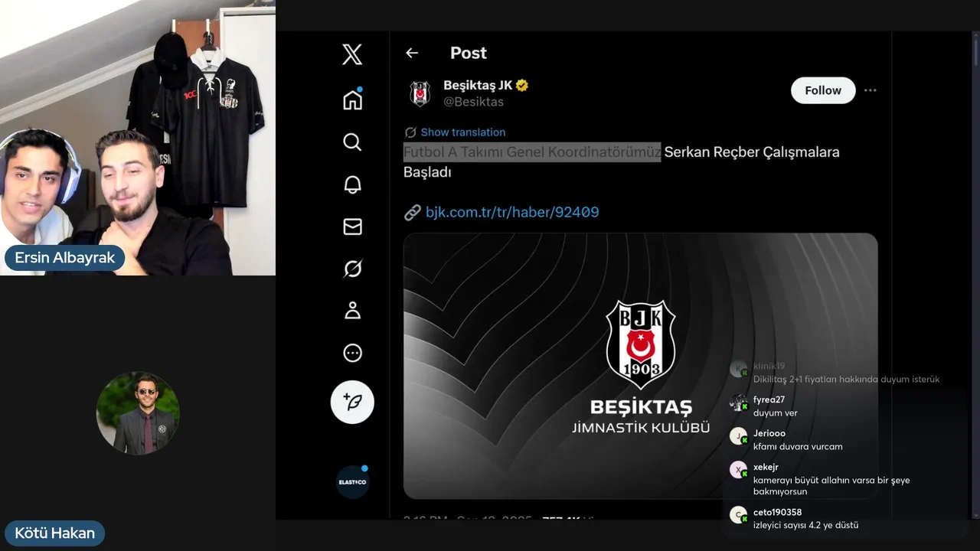Viewport: 980px width, 551px height.
Task: Click the ceto190358 chat avatar
Action: point(738,515)
